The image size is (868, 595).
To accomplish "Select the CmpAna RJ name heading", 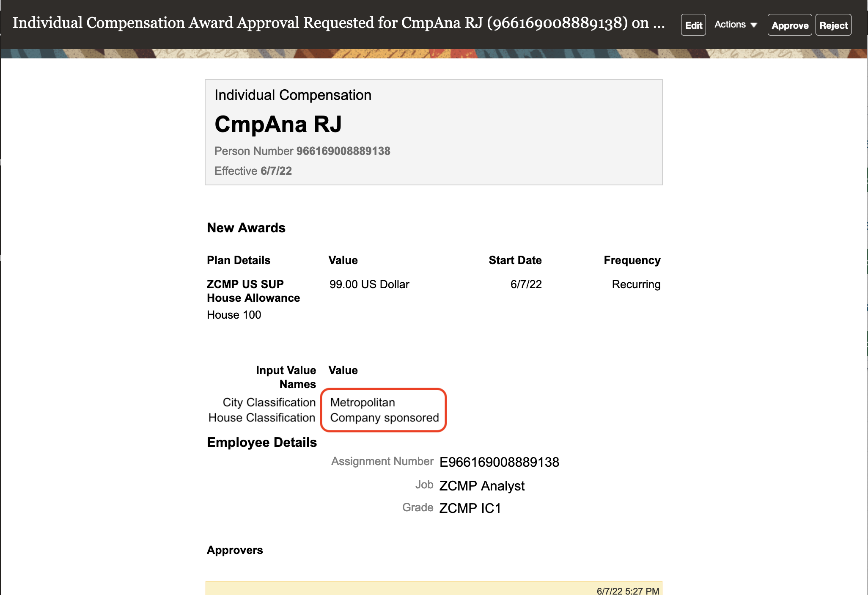I will pos(278,124).
